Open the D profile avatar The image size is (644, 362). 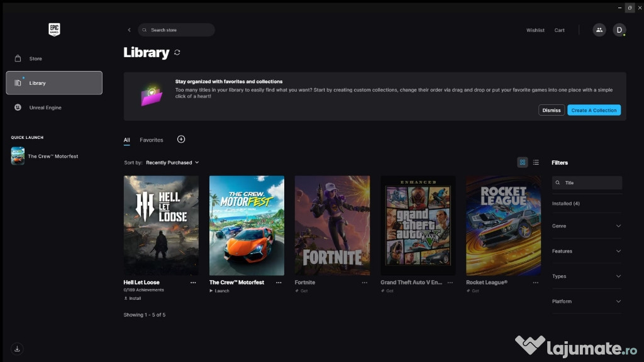tap(619, 30)
